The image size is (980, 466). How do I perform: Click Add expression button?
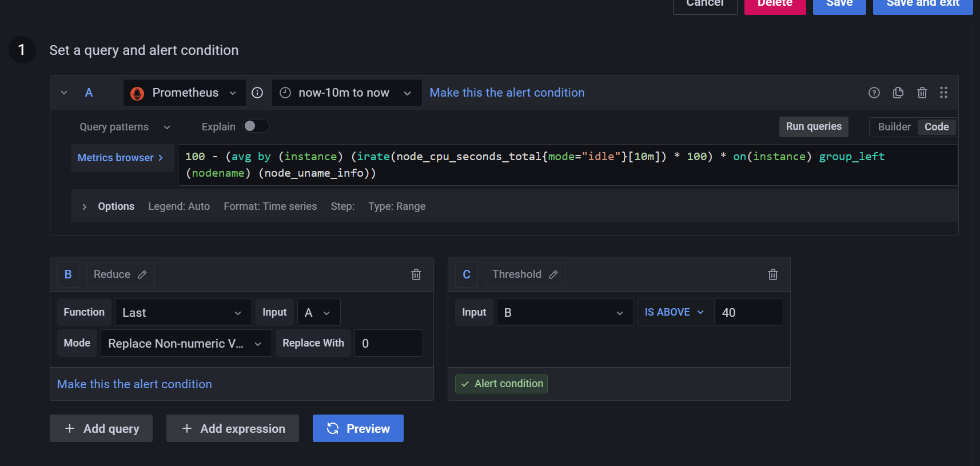232,428
